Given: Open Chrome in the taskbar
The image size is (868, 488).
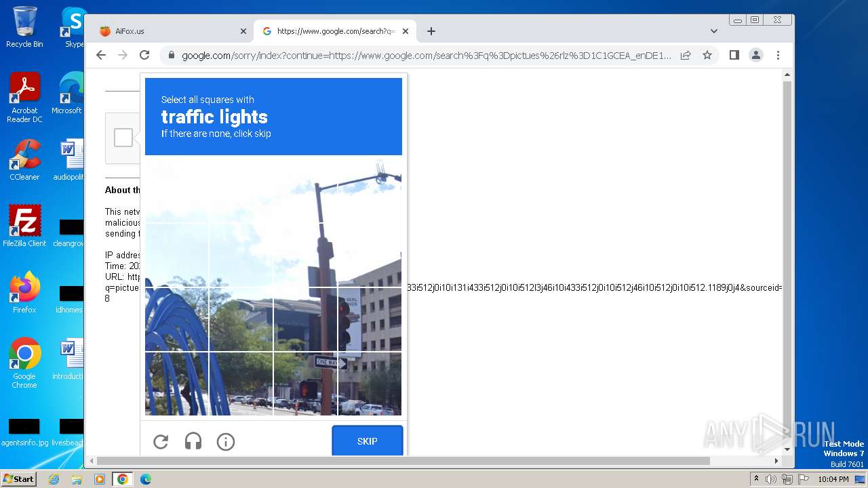Looking at the screenshot, I should [x=123, y=479].
